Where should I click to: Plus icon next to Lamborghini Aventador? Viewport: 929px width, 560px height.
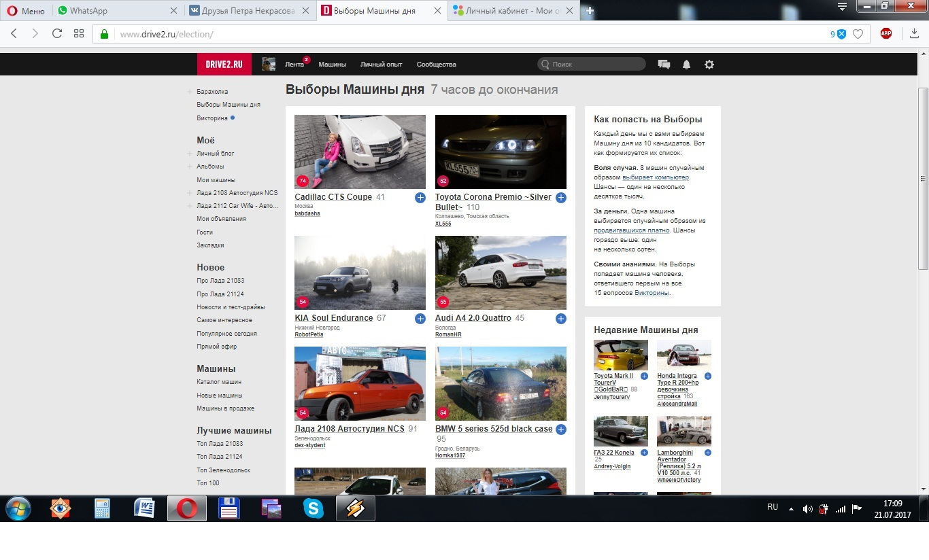tap(708, 453)
